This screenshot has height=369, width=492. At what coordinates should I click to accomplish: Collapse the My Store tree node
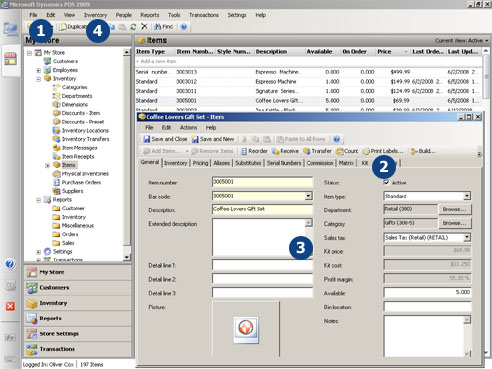[29, 53]
